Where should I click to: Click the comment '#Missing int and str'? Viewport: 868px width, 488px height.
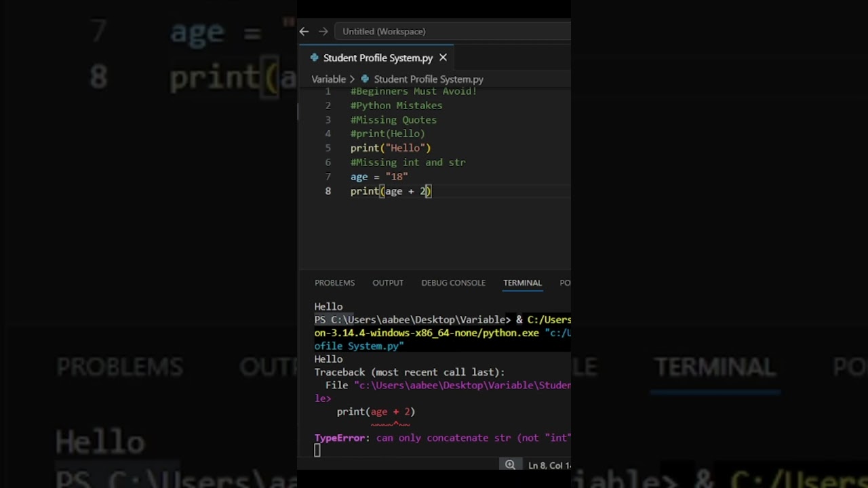pyautogui.click(x=408, y=163)
